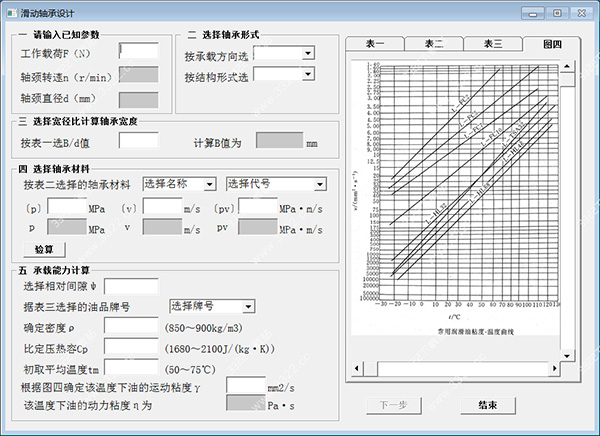Click the computed p MPa field

[x=67, y=227]
